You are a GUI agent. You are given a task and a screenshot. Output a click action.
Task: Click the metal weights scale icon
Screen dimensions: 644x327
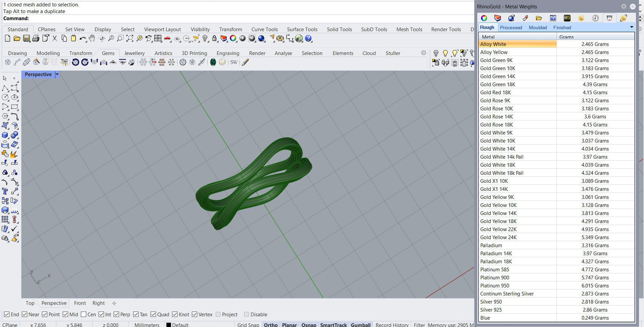pyautogui.click(x=609, y=18)
